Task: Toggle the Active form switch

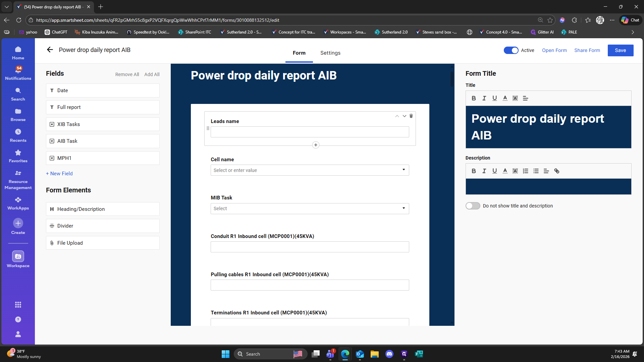Action: pyautogui.click(x=511, y=50)
